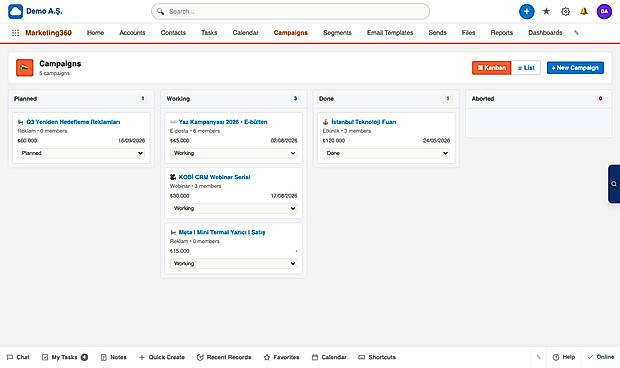Open the Tasks tab in navigation
The image size is (620, 368).
click(209, 33)
